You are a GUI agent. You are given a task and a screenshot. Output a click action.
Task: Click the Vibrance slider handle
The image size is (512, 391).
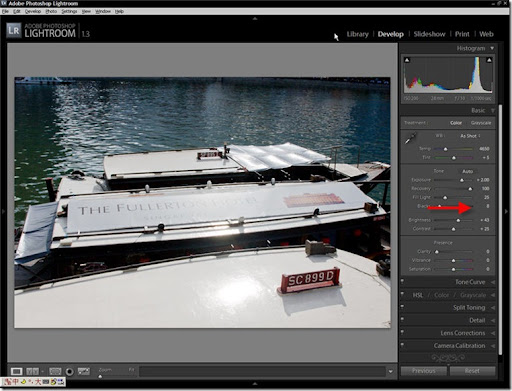[x=453, y=260]
